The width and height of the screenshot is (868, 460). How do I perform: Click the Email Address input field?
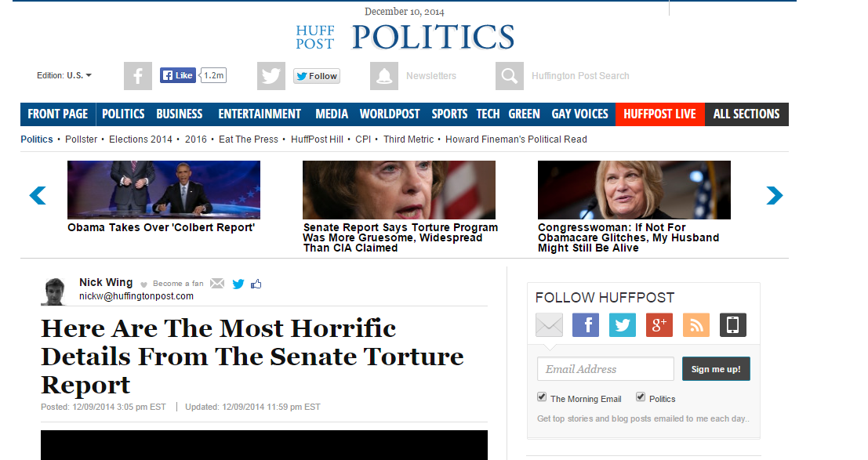[x=605, y=368]
